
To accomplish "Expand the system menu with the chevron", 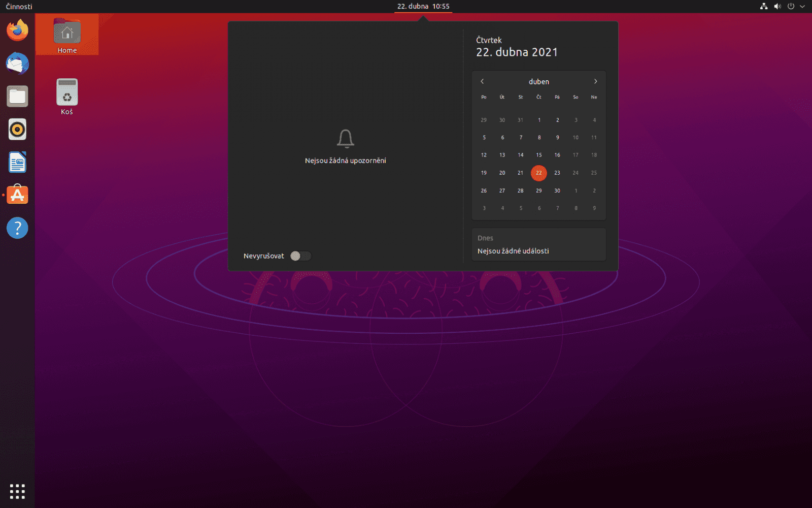I will (802, 7).
